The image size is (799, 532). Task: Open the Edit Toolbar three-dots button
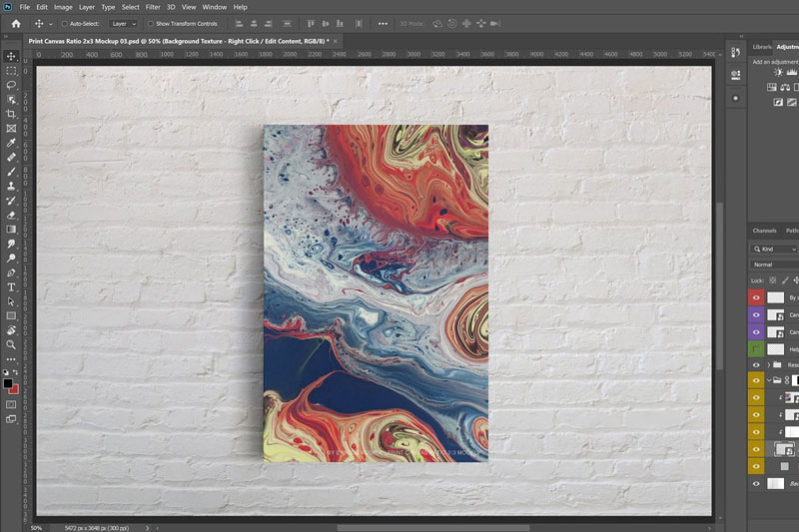pyautogui.click(x=11, y=359)
